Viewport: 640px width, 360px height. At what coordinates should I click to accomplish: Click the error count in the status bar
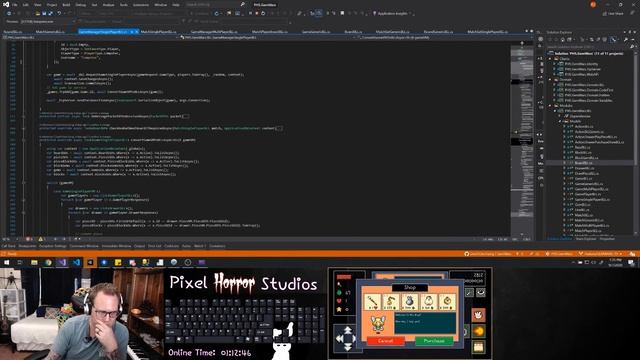pyautogui.click(x=29, y=239)
